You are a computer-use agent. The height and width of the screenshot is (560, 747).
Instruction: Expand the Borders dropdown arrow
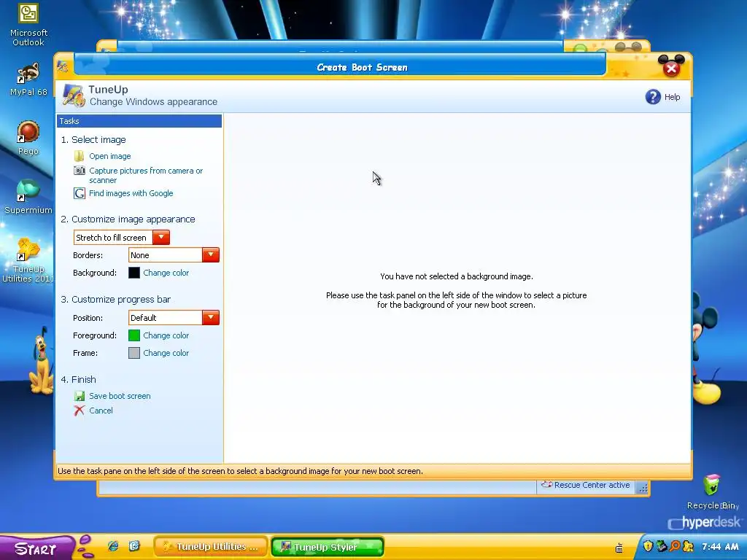[x=211, y=254]
